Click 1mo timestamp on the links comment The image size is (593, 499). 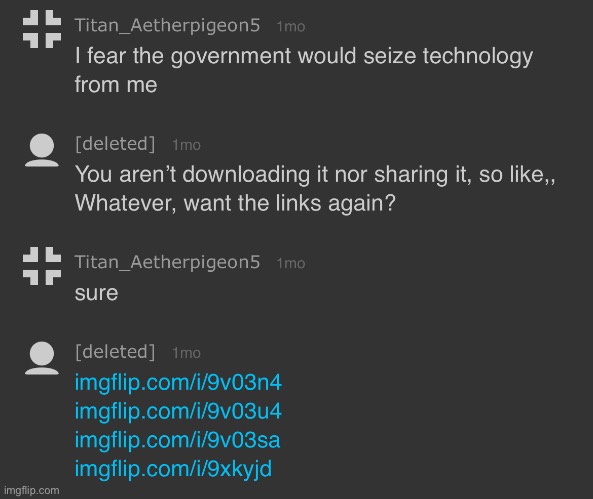(x=186, y=353)
